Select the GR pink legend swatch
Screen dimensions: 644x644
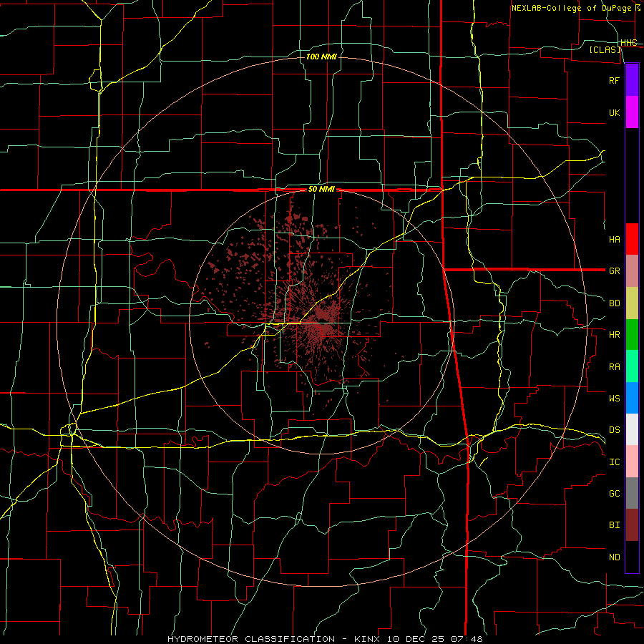[x=632, y=271]
